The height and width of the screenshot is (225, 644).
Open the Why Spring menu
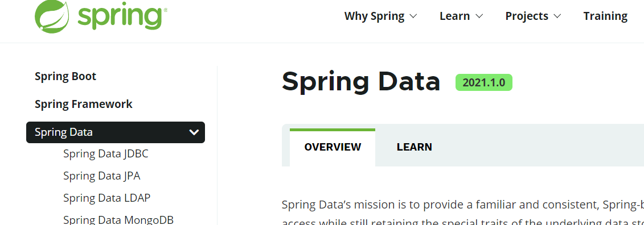pyautogui.click(x=375, y=16)
